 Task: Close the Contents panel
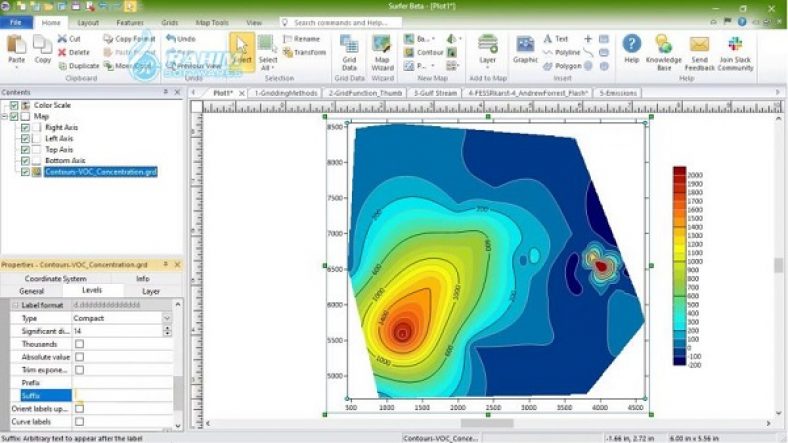tap(177, 92)
